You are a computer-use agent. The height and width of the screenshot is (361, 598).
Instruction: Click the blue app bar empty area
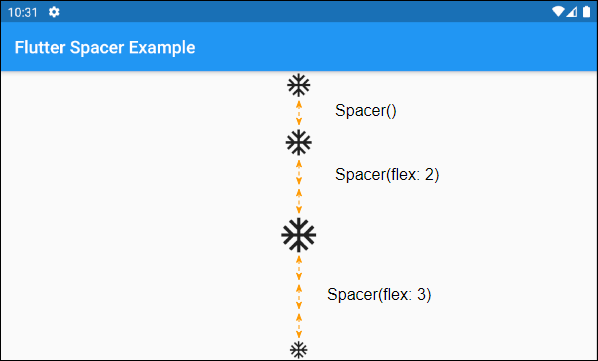[x=397, y=47]
